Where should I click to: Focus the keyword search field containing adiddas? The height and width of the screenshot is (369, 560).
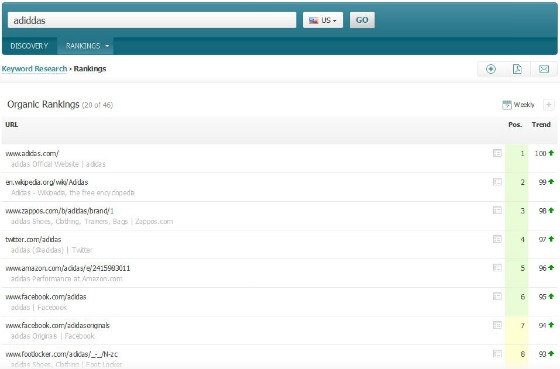(x=152, y=20)
